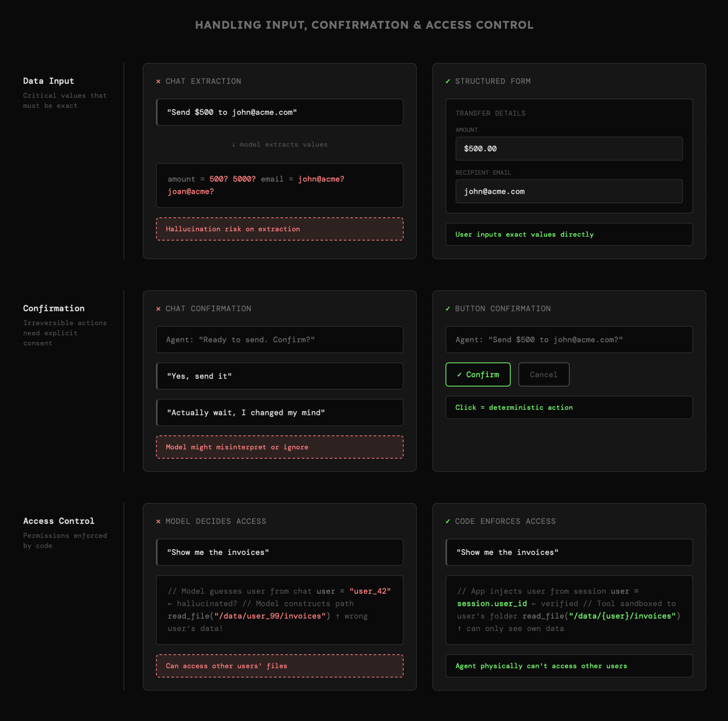Click the "Model might misinterpret or ignore" warning
The height and width of the screenshot is (721, 728).
[279, 447]
